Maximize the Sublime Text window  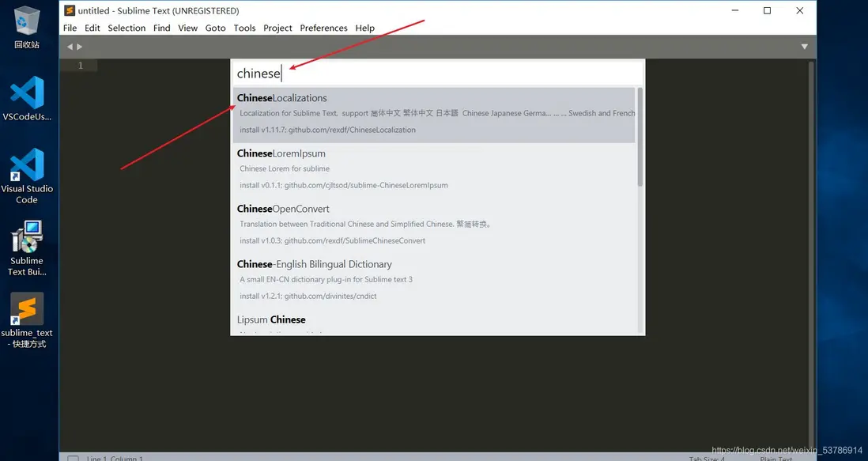coord(768,10)
